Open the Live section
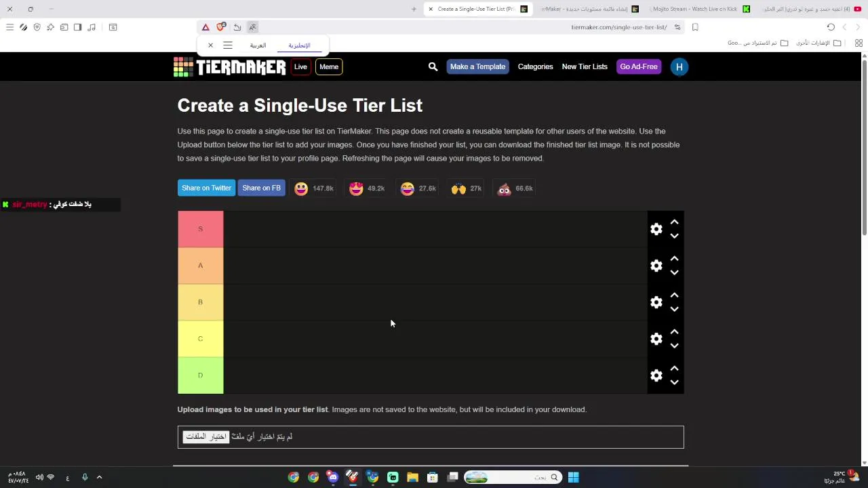868x488 pixels. [x=300, y=66]
